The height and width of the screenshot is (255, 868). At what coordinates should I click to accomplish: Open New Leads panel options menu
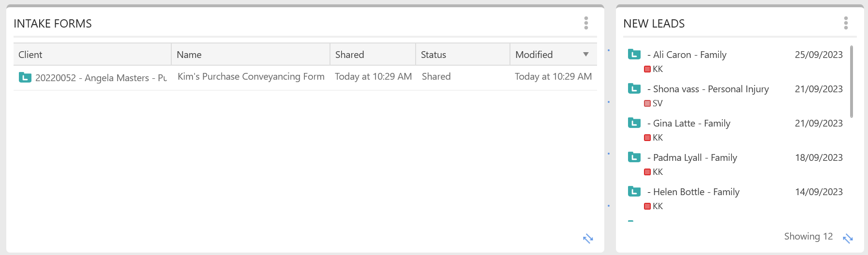[x=846, y=23]
